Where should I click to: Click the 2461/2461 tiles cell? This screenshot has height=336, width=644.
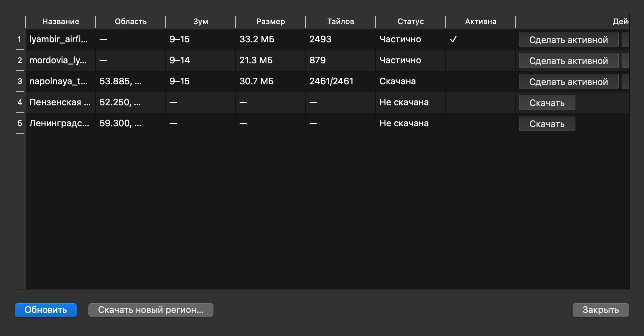(x=341, y=81)
